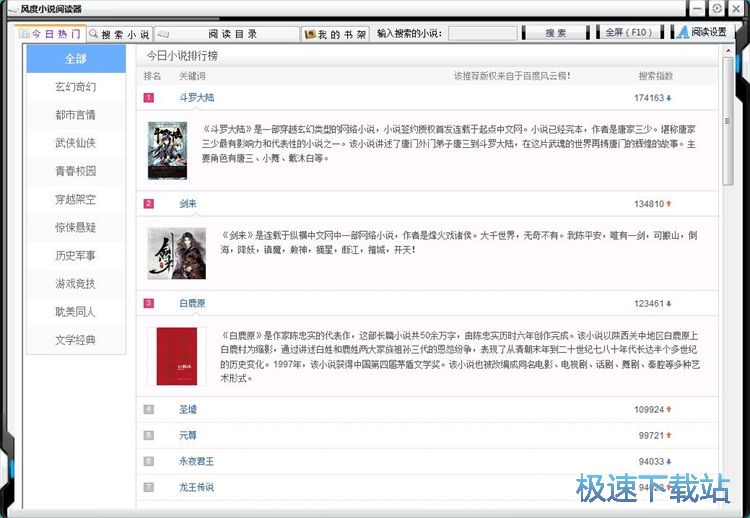
Task: Switch to the 今日热门 tab
Action: [x=50, y=33]
